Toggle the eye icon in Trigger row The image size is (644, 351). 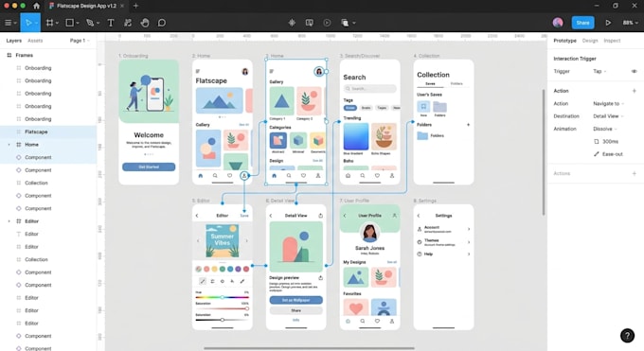pyautogui.click(x=635, y=71)
